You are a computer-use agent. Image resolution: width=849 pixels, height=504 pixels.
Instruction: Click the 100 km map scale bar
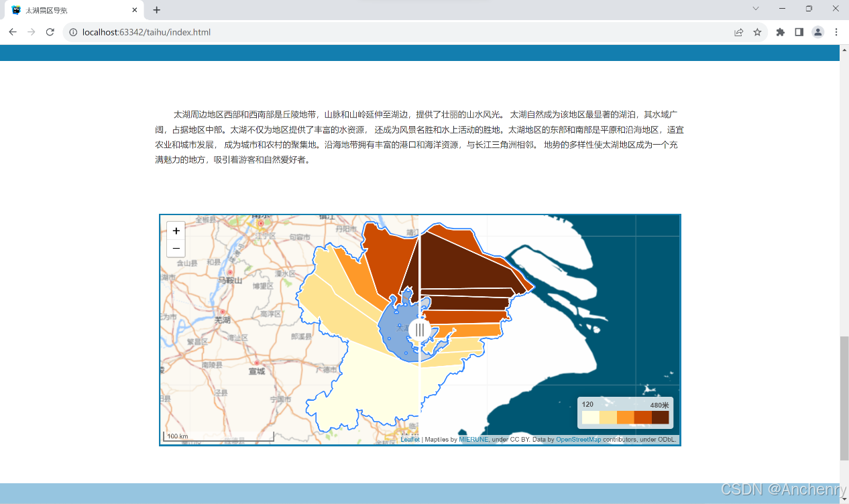click(x=219, y=436)
